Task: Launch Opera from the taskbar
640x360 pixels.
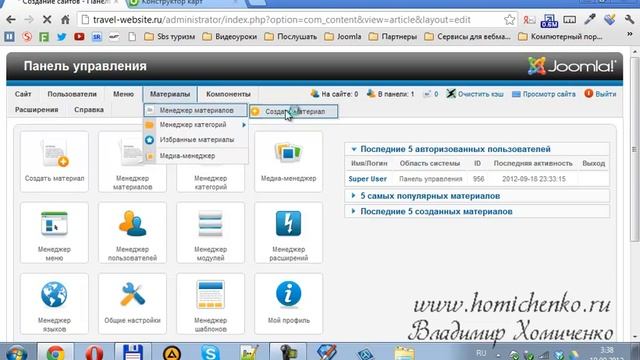Action: (x=94, y=352)
